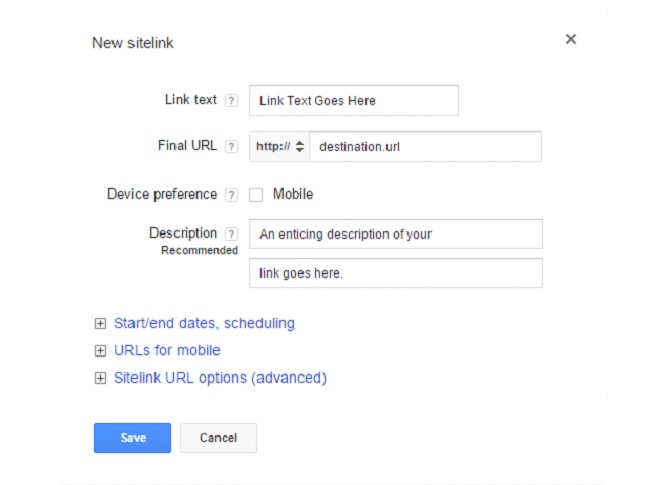Image resolution: width=669 pixels, height=485 pixels.
Task: Enable the Mobile device preference checkbox
Action: pyautogui.click(x=256, y=195)
